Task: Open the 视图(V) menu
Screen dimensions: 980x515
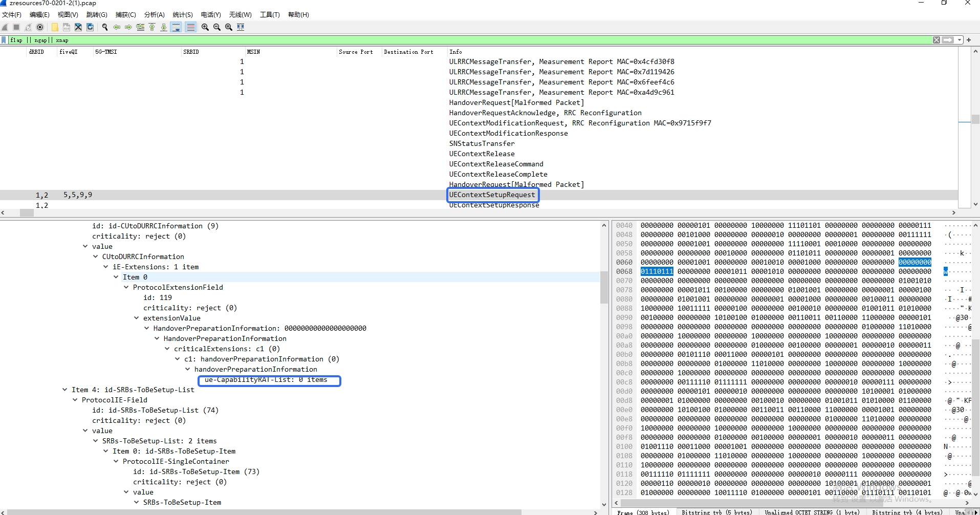Action: click(x=68, y=14)
